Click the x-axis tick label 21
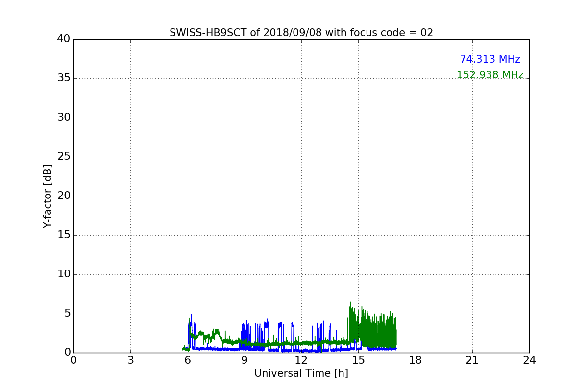This screenshot has height=392, width=588. tap(472, 360)
